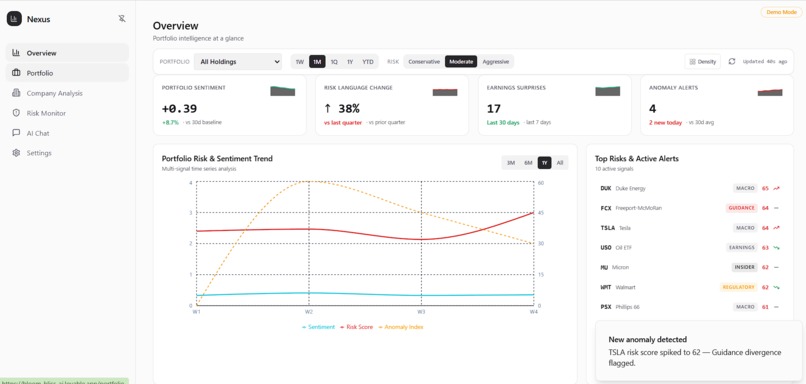
Task: Click the 2 new today text
Action: click(x=665, y=122)
